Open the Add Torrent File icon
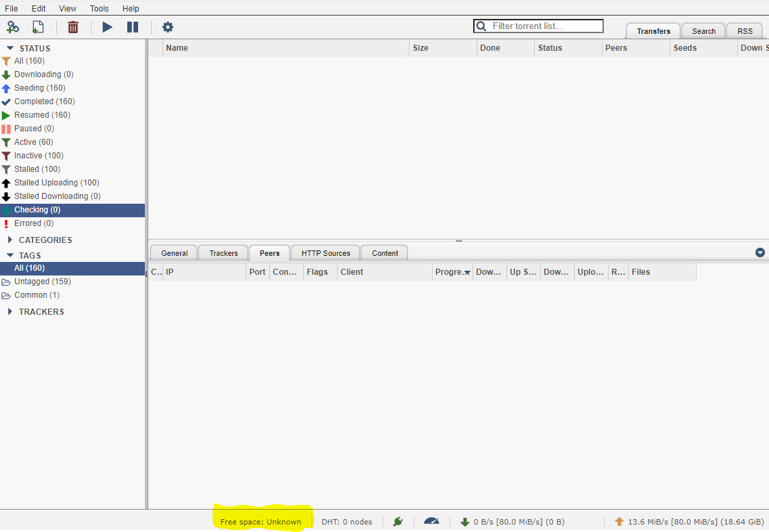This screenshot has width=769, height=532. pyautogui.click(x=38, y=27)
